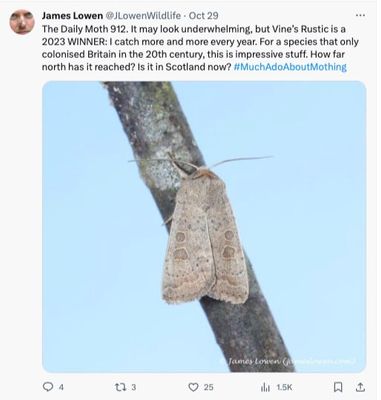Click the share upload icon
The image size is (381, 400).
click(x=360, y=387)
